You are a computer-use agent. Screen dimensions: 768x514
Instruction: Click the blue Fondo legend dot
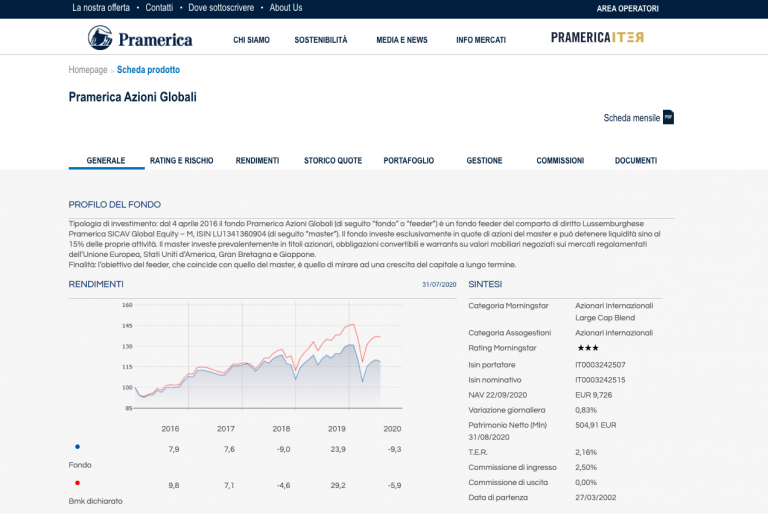point(77,446)
